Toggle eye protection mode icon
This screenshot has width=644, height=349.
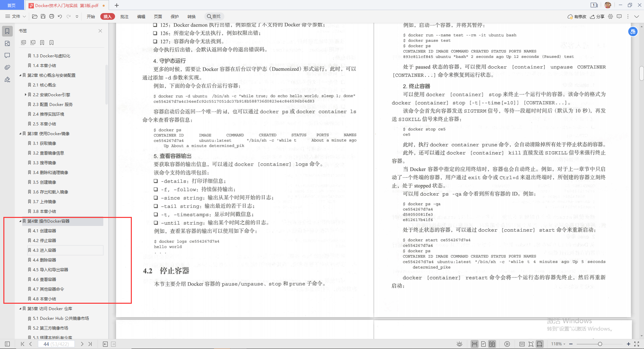click(460, 344)
